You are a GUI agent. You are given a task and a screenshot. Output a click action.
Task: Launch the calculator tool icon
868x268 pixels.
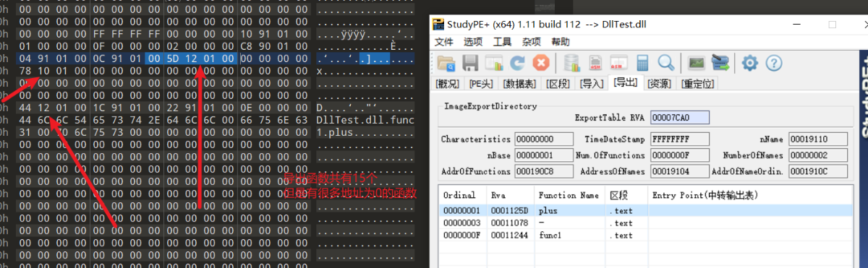[x=643, y=63]
